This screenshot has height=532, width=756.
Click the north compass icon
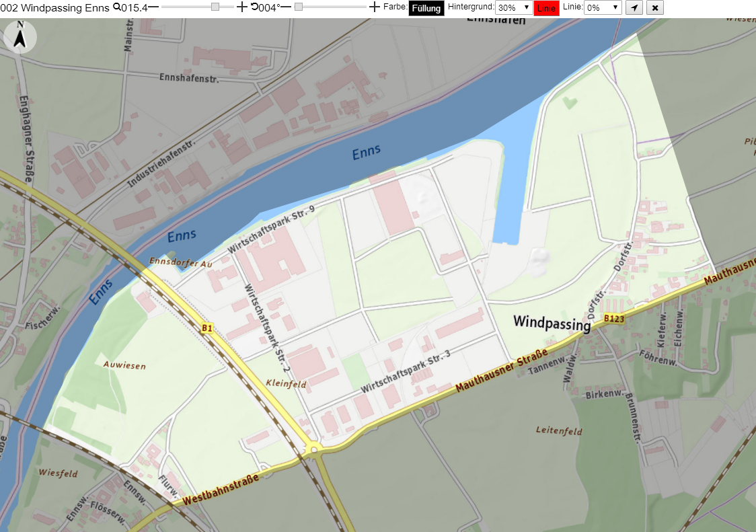(x=20, y=37)
